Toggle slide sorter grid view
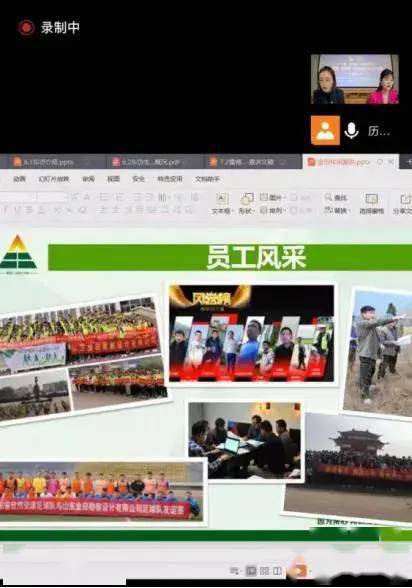412x588 pixels. tap(264, 571)
